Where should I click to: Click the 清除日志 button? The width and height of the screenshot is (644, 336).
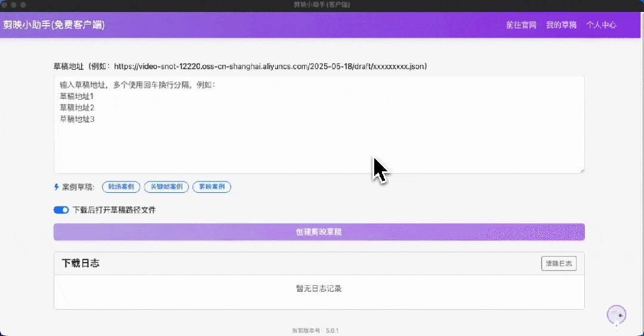click(x=559, y=263)
